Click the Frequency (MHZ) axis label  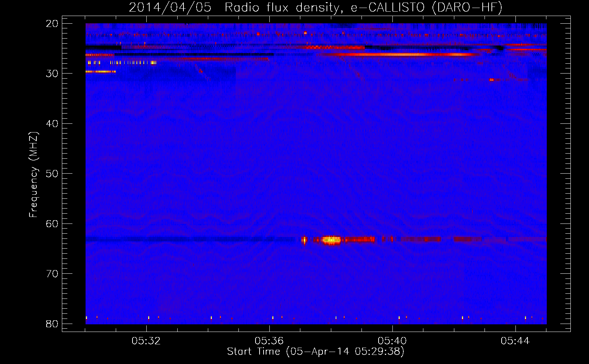33,175
